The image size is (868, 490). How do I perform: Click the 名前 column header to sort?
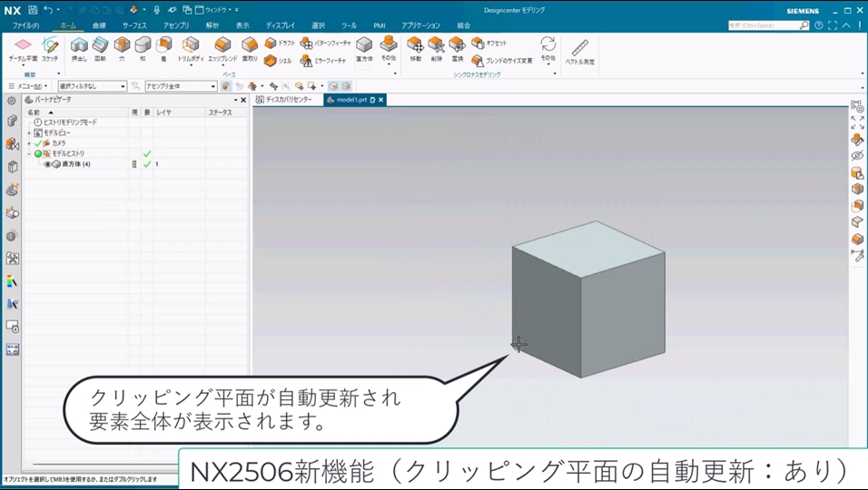[35, 113]
